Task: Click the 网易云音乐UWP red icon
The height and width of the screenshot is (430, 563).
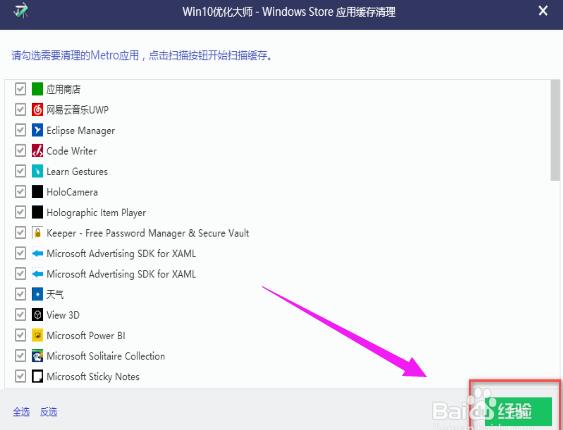Action: pyautogui.click(x=37, y=109)
